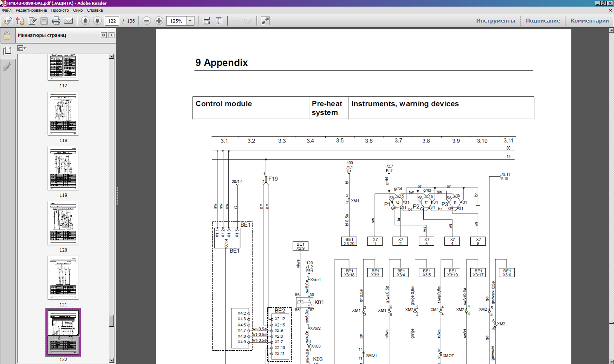Click the send by email envelope icon

pos(68,21)
